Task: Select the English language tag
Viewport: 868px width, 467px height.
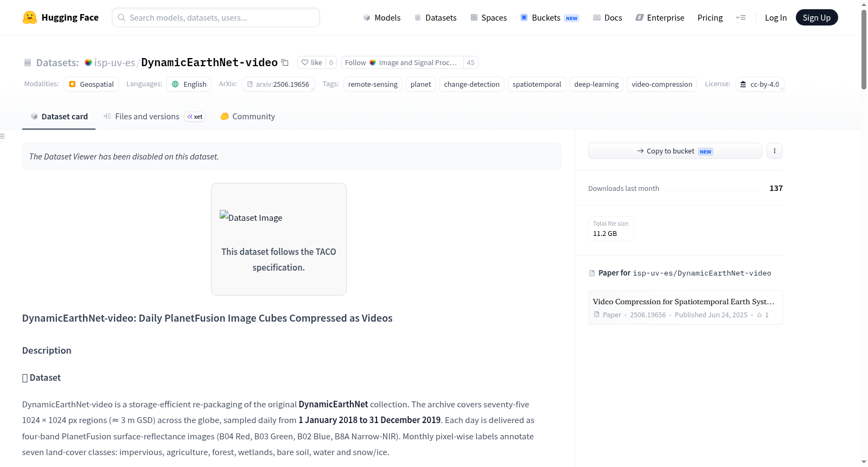Action: pos(189,84)
